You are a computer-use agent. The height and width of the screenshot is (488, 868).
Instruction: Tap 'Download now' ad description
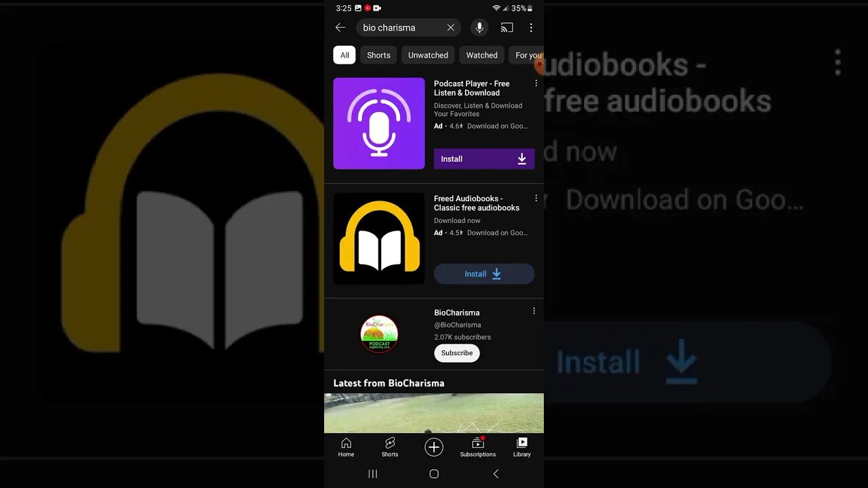[457, 220]
